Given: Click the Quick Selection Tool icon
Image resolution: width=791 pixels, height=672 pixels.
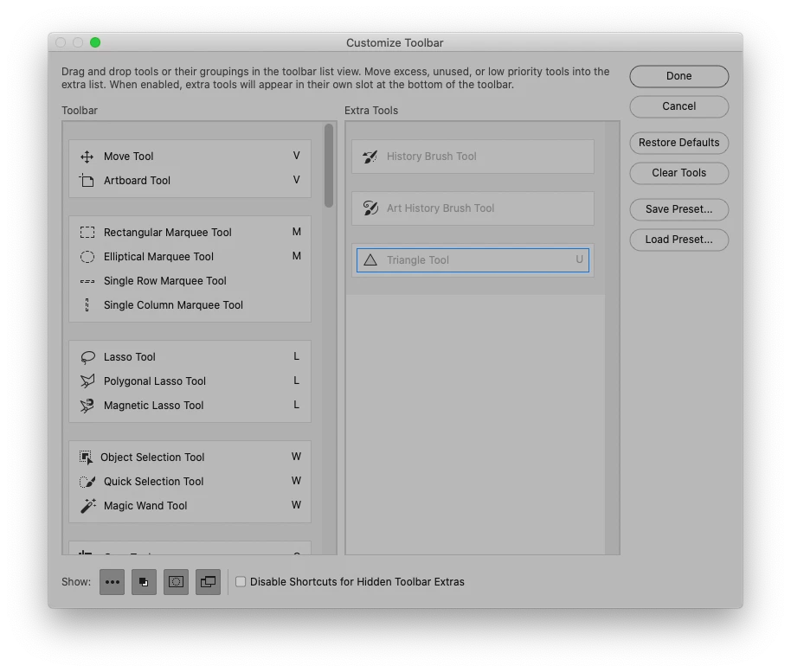Looking at the screenshot, I should point(87,482).
